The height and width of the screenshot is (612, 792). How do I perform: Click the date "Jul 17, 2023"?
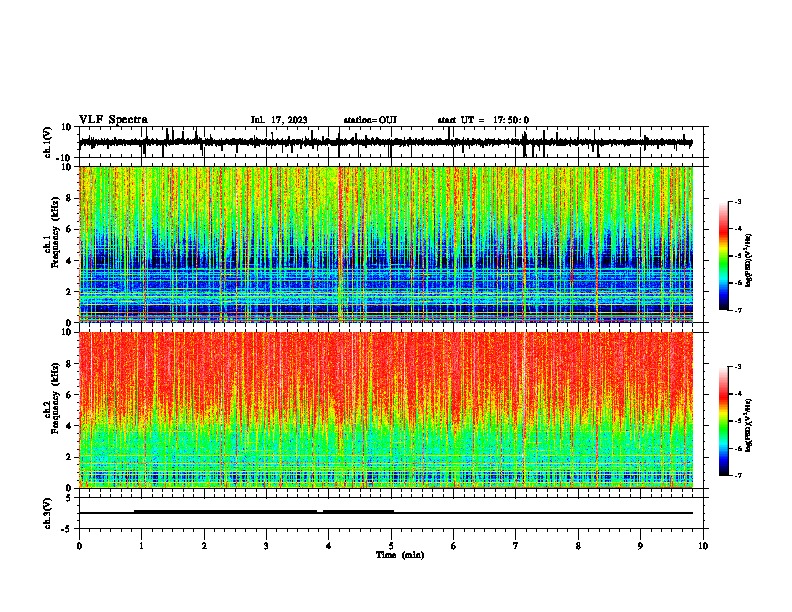coord(279,120)
